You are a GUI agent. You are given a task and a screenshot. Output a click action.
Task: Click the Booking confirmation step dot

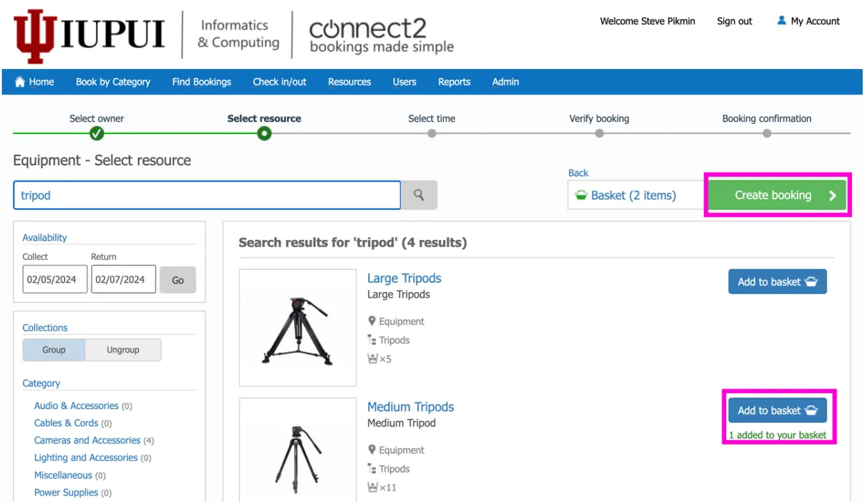767,133
